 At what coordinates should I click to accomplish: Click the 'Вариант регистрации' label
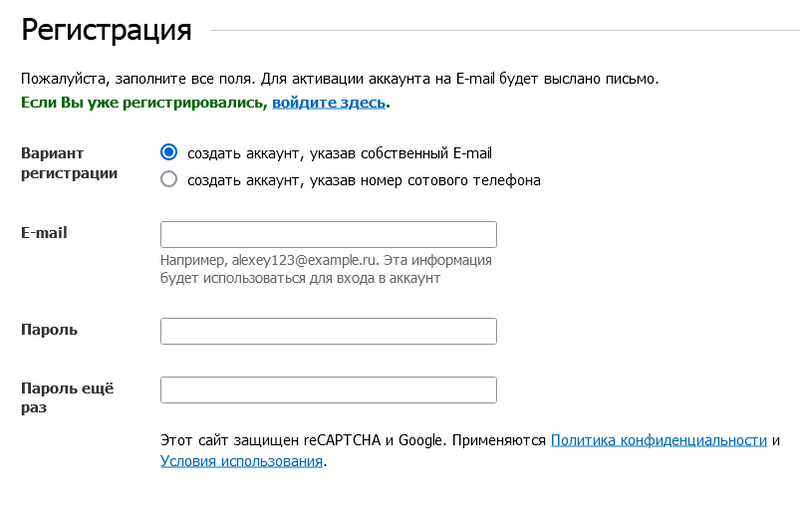coord(69,163)
